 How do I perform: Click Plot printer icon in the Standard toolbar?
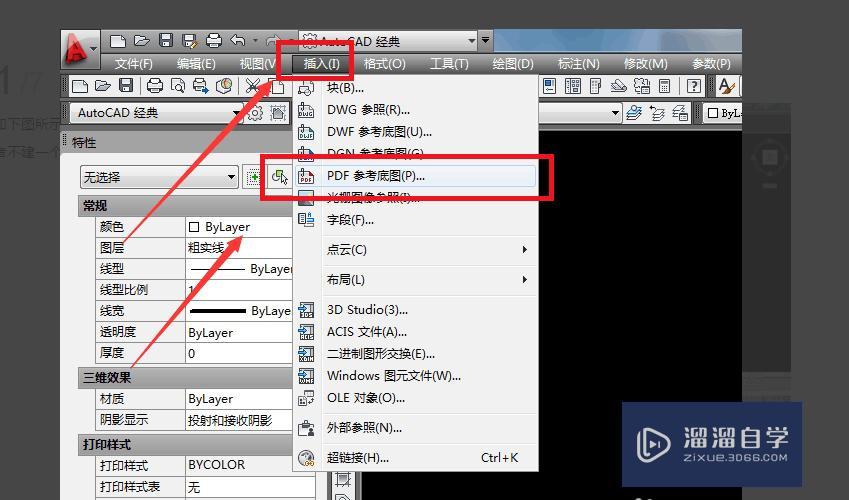(x=155, y=86)
